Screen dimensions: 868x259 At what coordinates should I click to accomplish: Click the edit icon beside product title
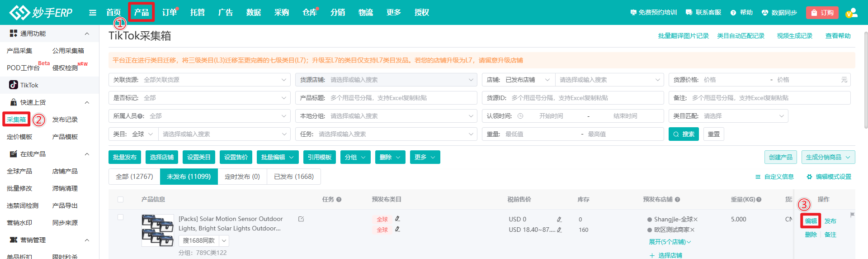[301, 219]
